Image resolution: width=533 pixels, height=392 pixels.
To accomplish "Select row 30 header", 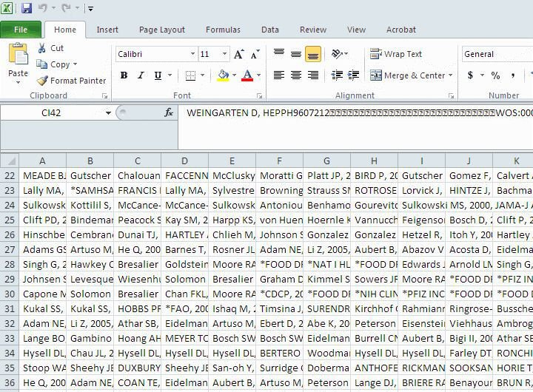I will pyautogui.click(x=10, y=294).
